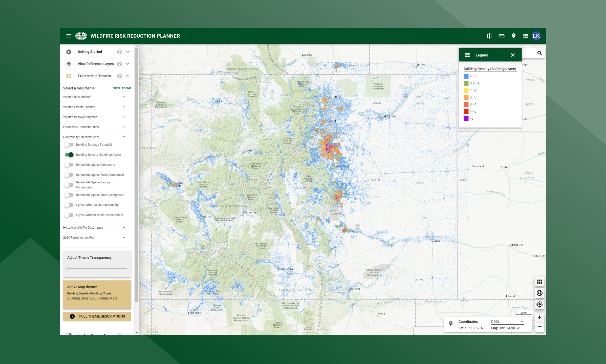Zoom out on the map
Image resolution: width=606 pixels, height=364 pixels.
tap(539, 327)
